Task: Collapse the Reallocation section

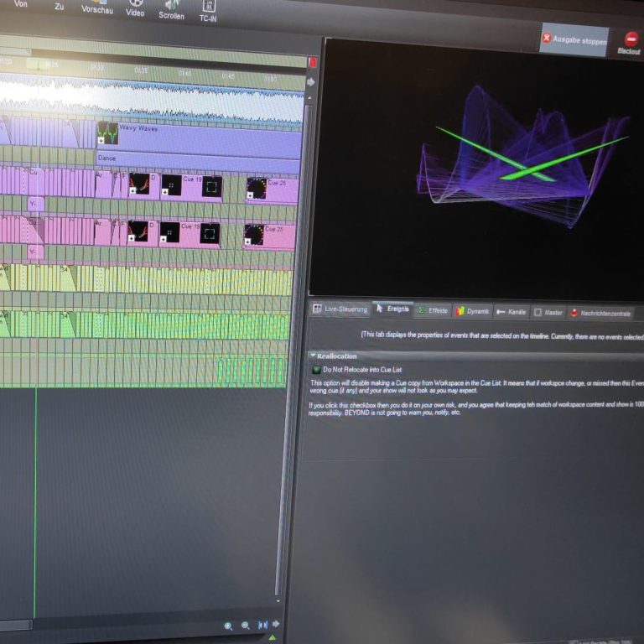Action: (313, 356)
